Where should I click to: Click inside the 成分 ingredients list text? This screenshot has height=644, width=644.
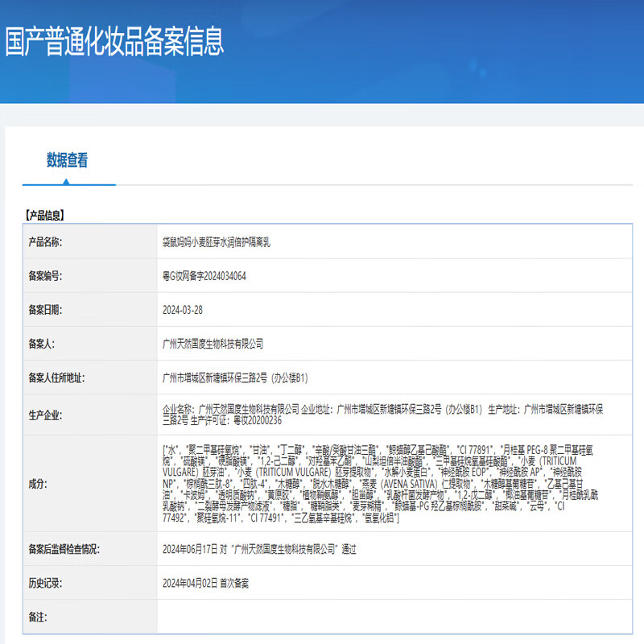pyautogui.click(x=378, y=484)
